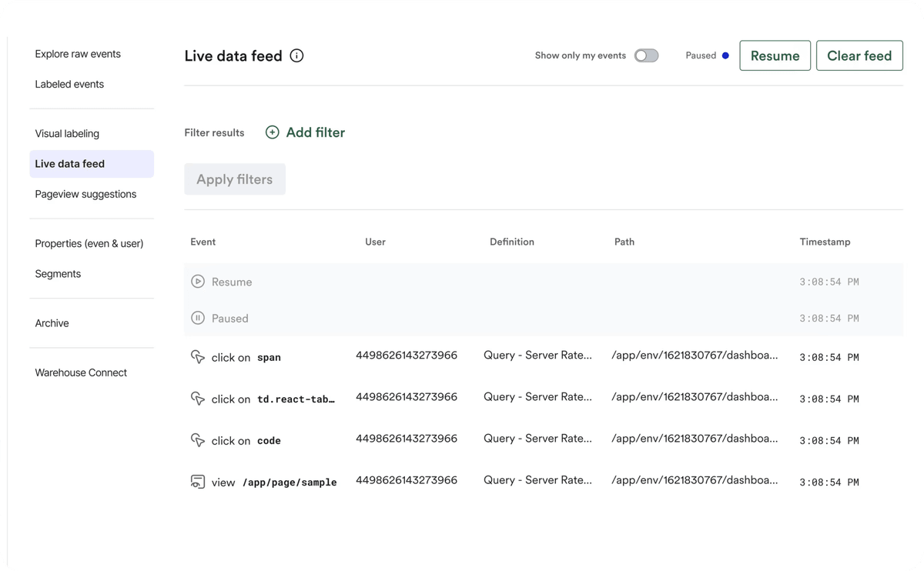The image size is (924, 571).
Task: Click the Definition column header
Action: [x=512, y=242]
